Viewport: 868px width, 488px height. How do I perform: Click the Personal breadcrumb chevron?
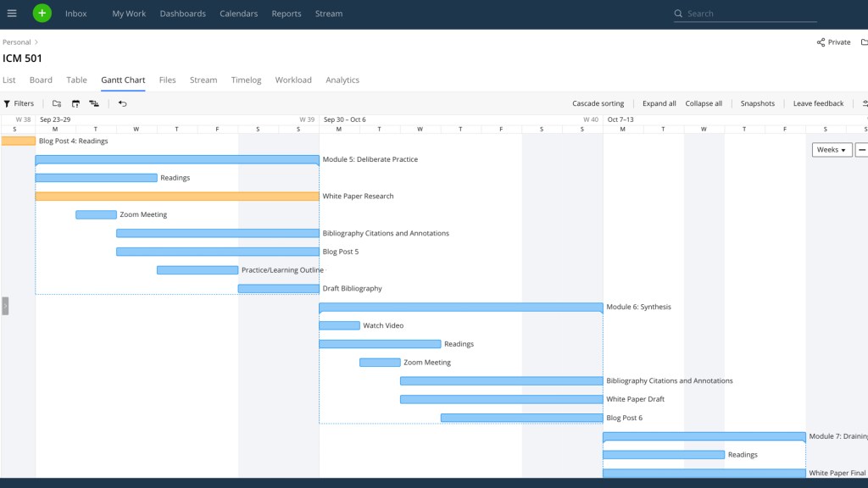pyautogui.click(x=36, y=42)
